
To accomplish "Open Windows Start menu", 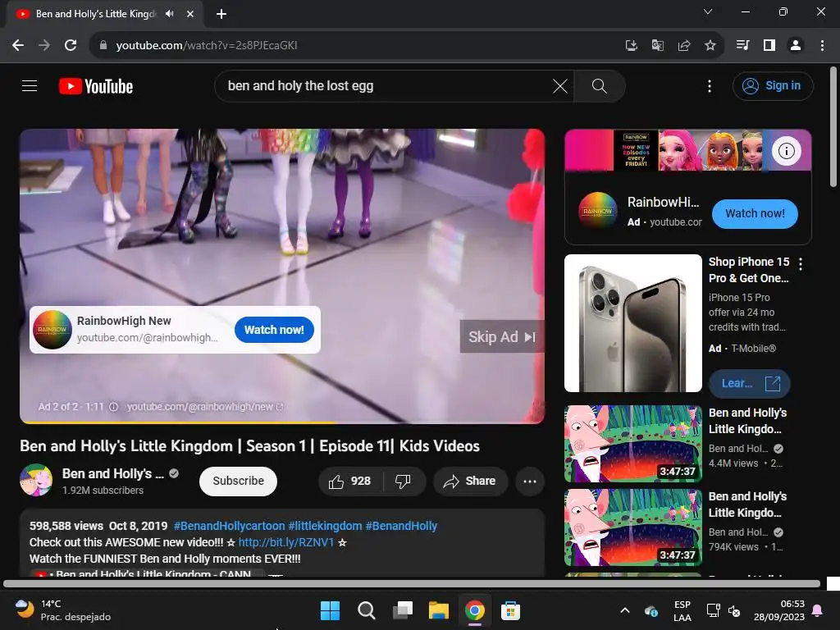I will click(330, 610).
